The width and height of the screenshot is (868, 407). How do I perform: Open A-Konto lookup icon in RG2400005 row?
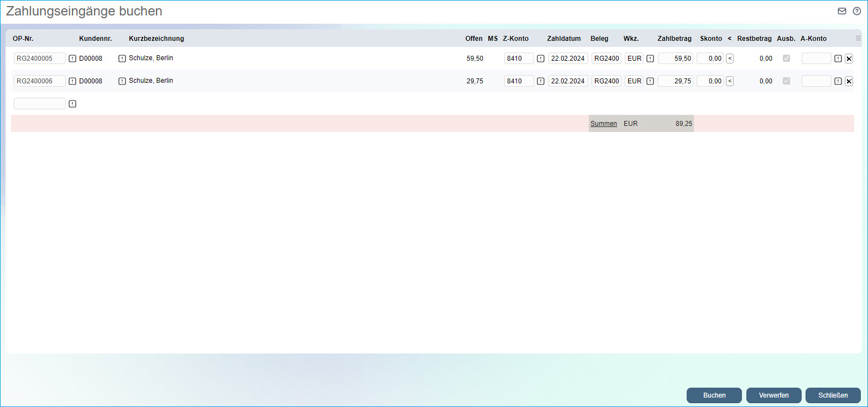tap(838, 59)
